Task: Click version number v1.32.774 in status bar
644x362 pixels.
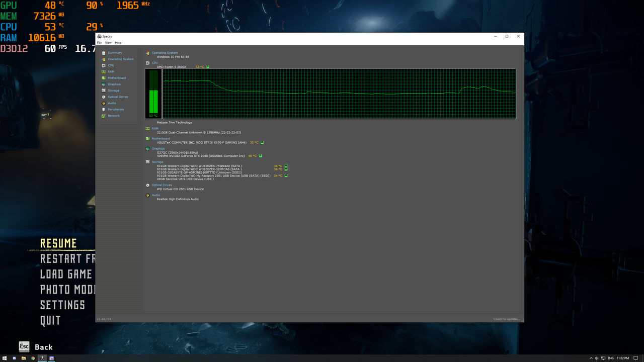Action: point(104,319)
